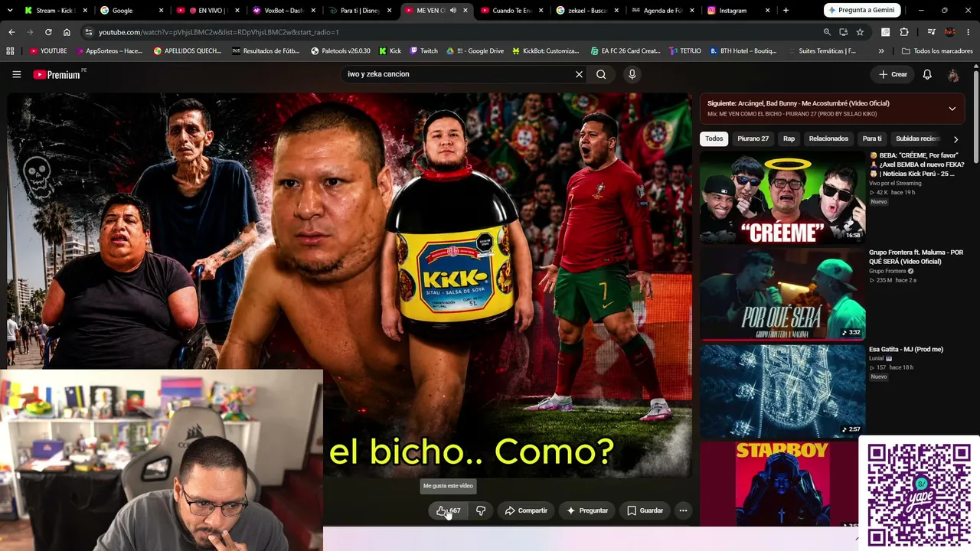Open the CRÉEME video thumbnail
980x551 pixels.
pyautogui.click(x=782, y=197)
